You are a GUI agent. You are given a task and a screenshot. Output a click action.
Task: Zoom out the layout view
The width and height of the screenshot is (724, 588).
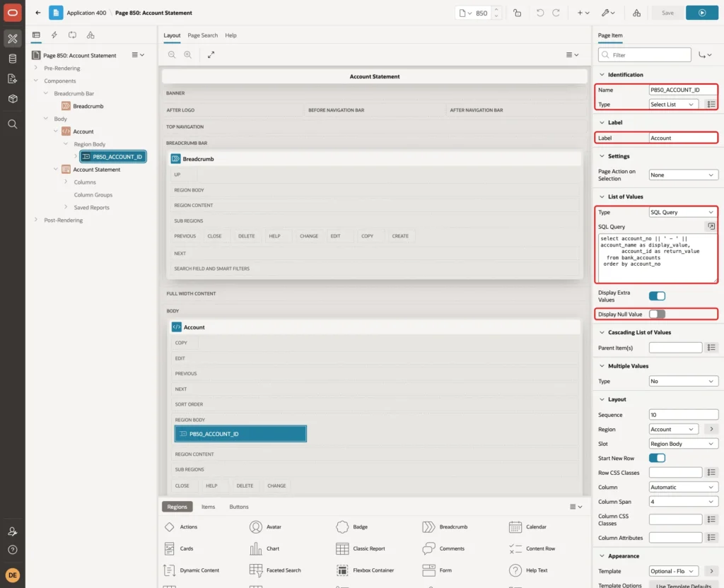(172, 54)
